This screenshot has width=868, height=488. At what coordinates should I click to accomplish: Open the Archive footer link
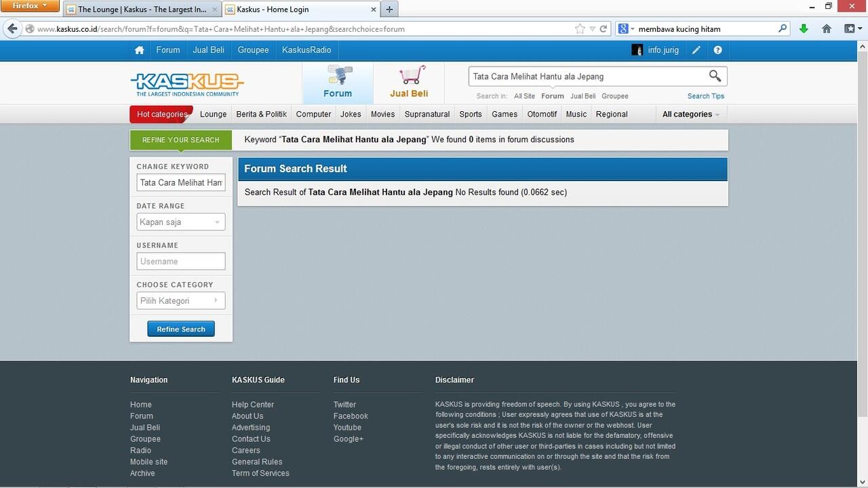pyautogui.click(x=142, y=474)
